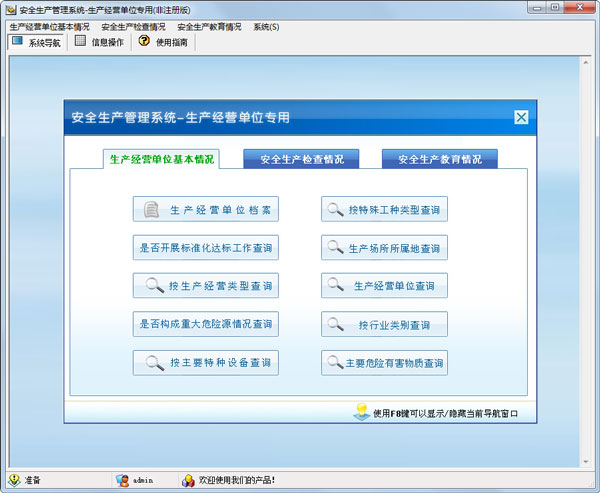The height and width of the screenshot is (493, 600).
Task: Select the 使用指南 toolbar label
Action: click(172, 42)
